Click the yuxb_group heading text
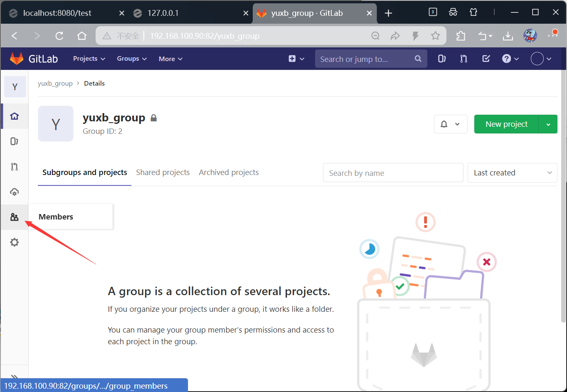The height and width of the screenshot is (392, 567). 114,118
